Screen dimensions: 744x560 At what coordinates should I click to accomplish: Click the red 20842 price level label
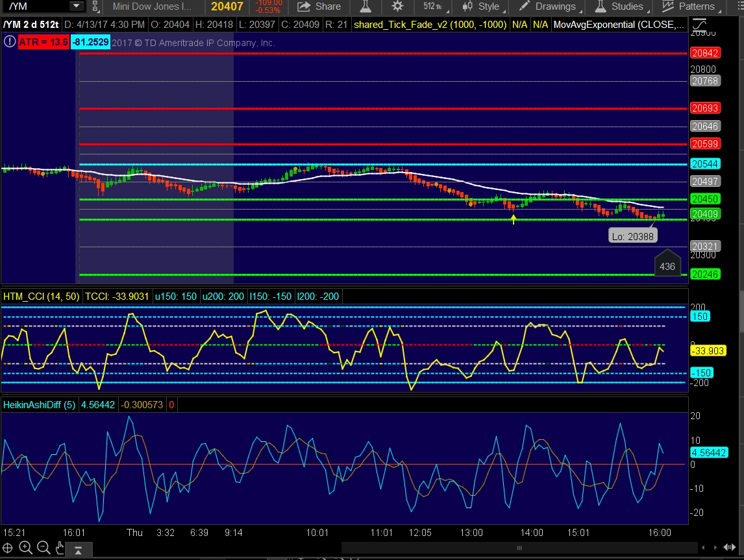(704, 54)
